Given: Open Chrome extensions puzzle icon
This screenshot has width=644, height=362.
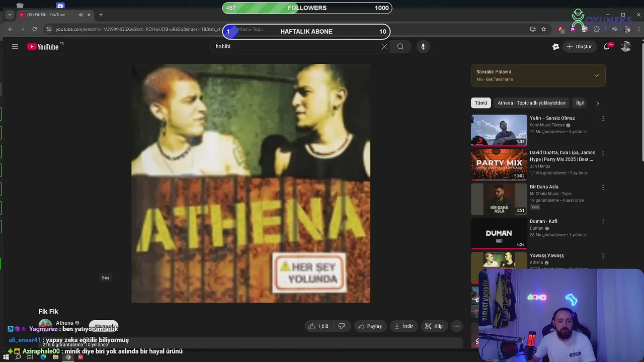Looking at the screenshot, I should (597, 29).
